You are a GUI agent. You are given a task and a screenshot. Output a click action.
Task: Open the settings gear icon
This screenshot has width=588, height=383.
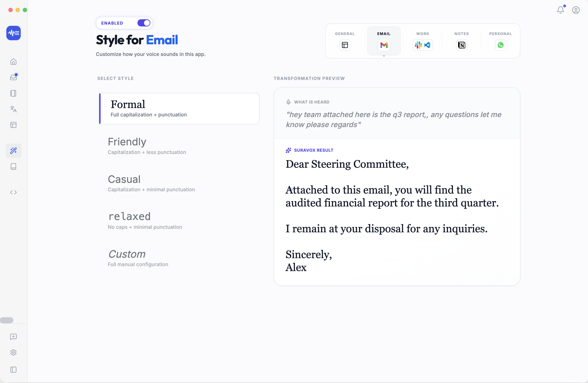(13, 352)
